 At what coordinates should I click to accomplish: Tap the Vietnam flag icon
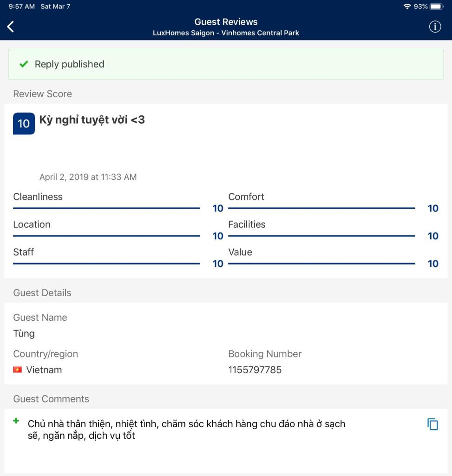tap(17, 370)
